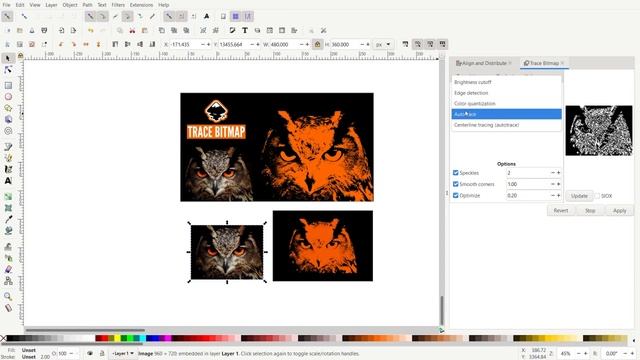Select the Star and polygon tool
The image size is (640, 360).
8,108
